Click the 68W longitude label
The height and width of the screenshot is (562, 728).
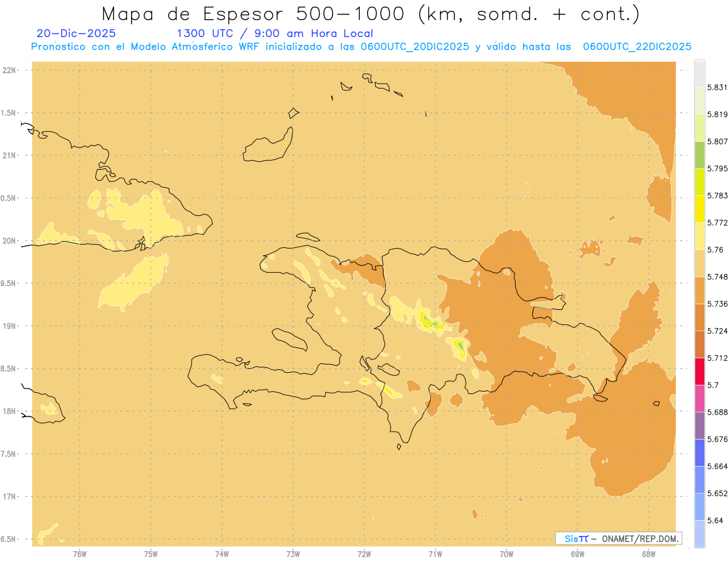[648, 553]
